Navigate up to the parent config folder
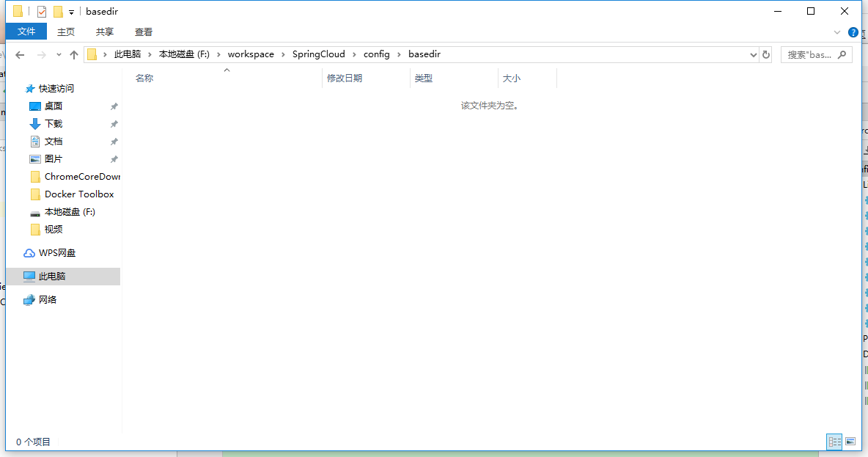868x457 pixels. pos(73,54)
